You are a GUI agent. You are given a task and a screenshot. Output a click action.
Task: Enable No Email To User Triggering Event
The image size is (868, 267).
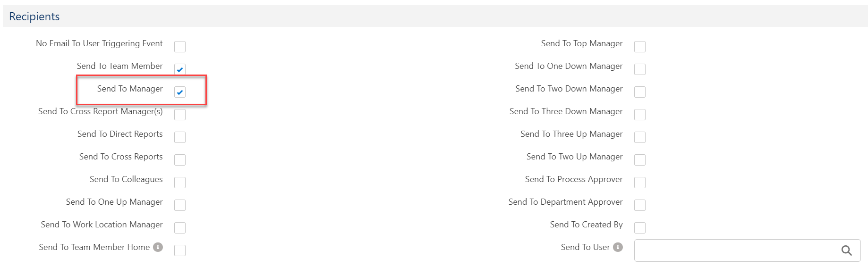pos(180,47)
